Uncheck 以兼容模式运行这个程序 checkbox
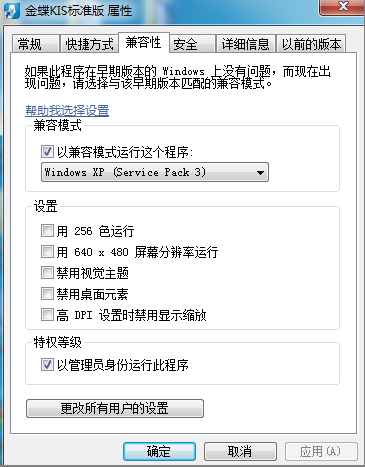365x467 pixels. click(x=47, y=151)
